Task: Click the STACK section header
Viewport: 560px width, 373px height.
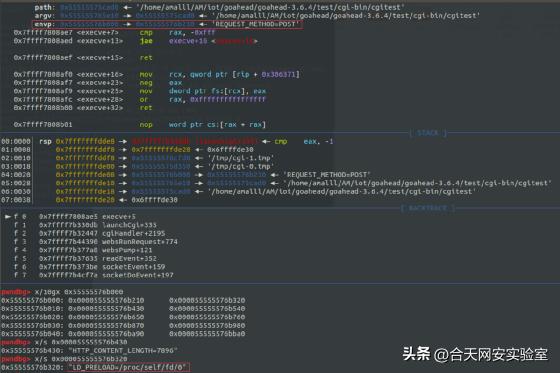Action: 428,133
